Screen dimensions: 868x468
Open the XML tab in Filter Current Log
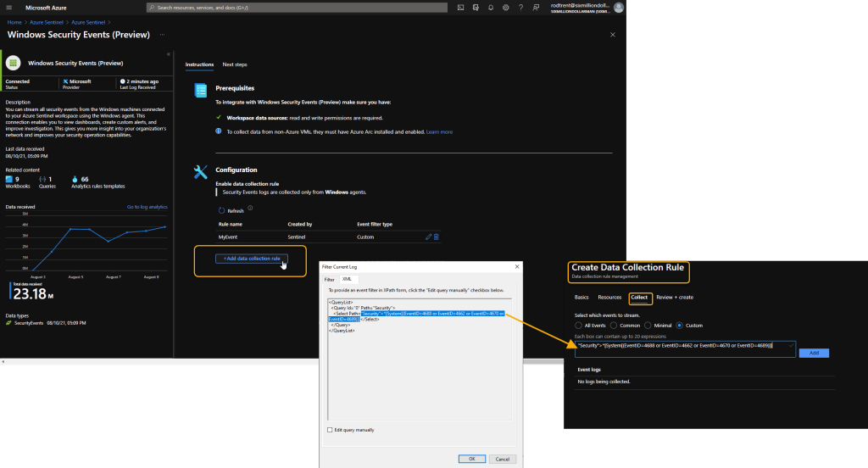[x=347, y=279]
